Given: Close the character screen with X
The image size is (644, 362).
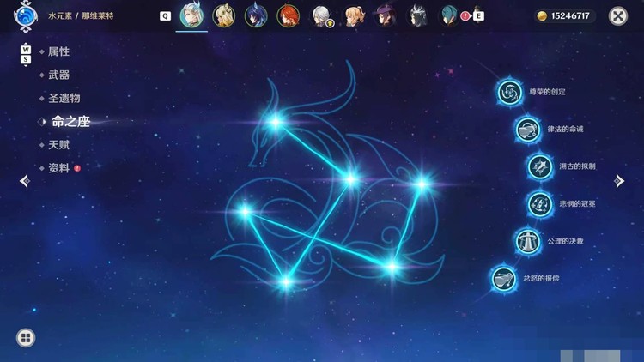Looking at the screenshot, I should pyautogui.click(x=617, y=16).
